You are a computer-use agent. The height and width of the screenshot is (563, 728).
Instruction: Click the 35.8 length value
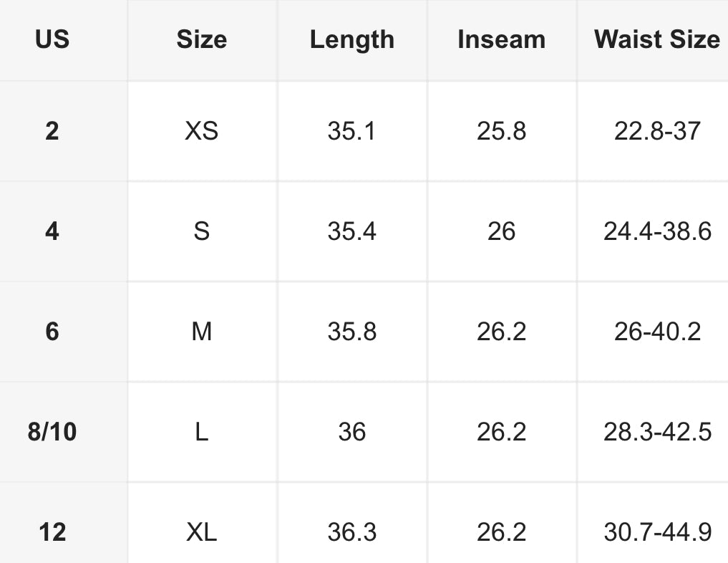pos(351,332)
